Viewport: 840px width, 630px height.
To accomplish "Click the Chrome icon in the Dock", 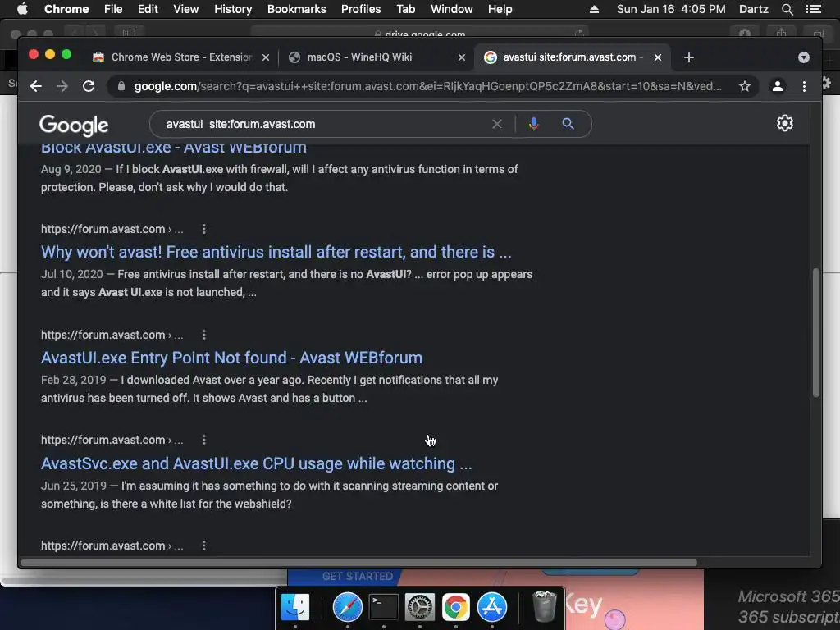I will pos(456,607).
